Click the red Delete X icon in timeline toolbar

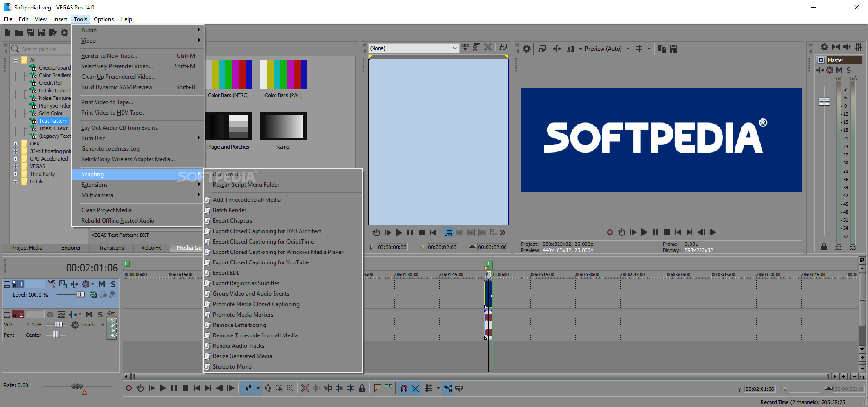coord(305,388)
